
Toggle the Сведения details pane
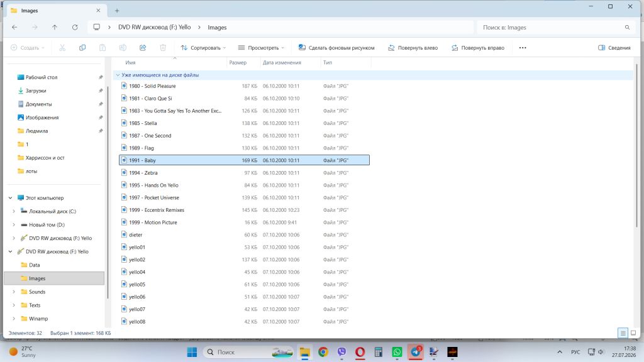614,48
